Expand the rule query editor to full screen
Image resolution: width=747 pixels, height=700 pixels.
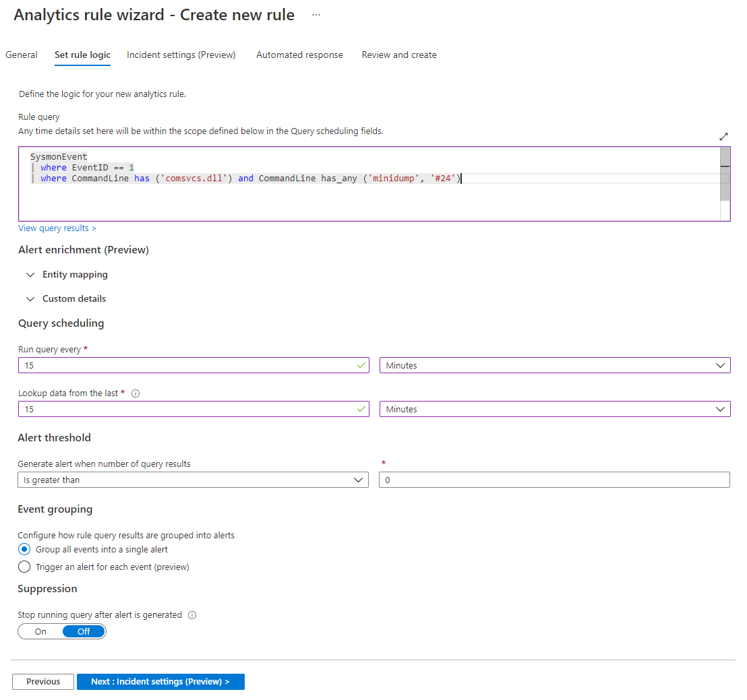pyautogui.click(x=723, y=135)
